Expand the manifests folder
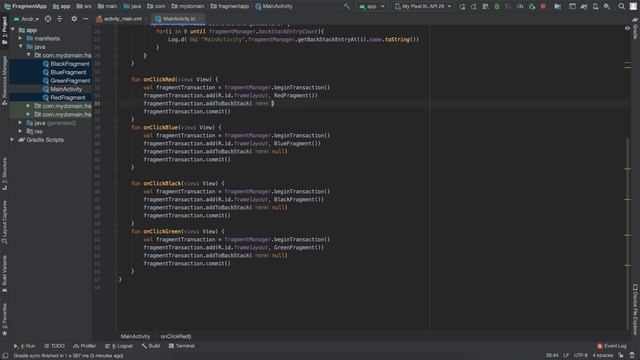This screenshot has width=640, height=360. pyautogui.click(x=20, y=38)
